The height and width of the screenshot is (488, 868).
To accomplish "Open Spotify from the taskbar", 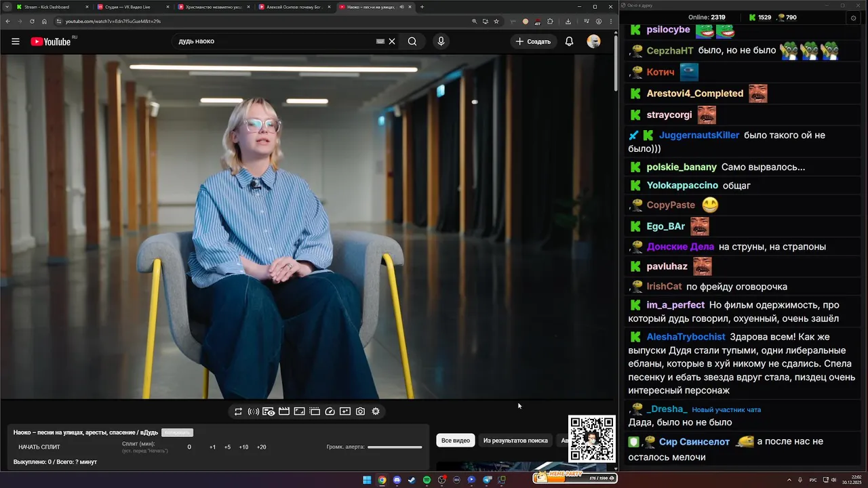I will (x=427, y=480).
